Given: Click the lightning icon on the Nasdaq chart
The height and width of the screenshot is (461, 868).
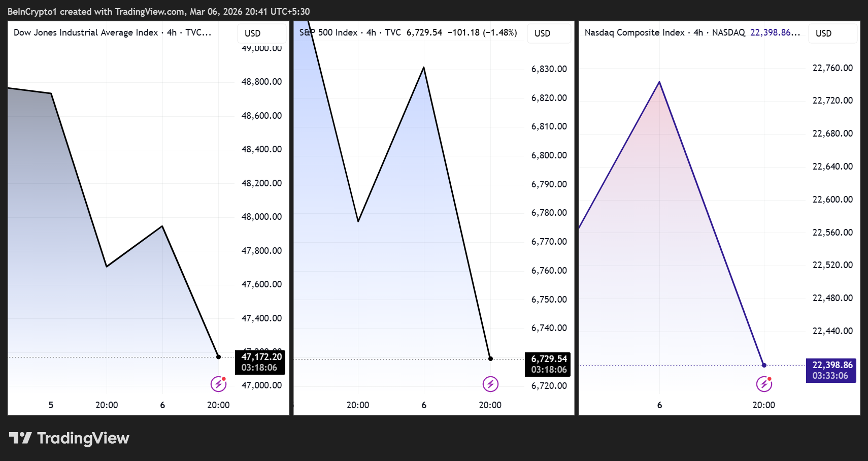Looking at the screenshot, I should click(x=764, y=384).
